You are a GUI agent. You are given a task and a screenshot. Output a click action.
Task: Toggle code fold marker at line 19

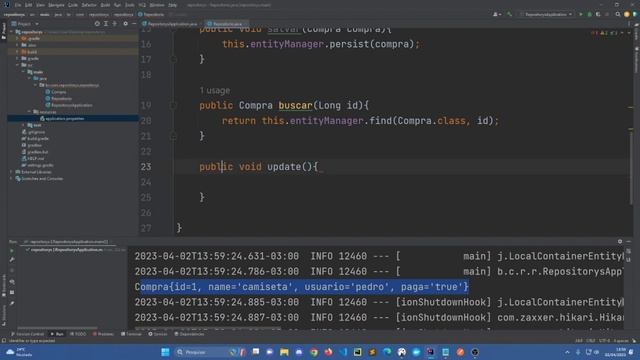pyautogui.click(x=173, y=105)
